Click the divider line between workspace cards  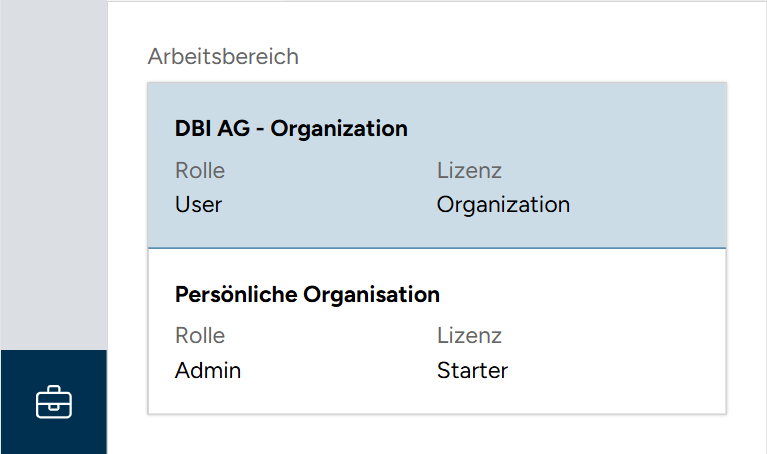click(436, 247)
